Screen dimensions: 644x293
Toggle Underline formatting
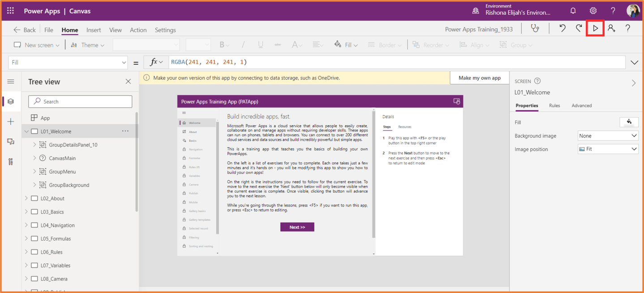point(260,45)
